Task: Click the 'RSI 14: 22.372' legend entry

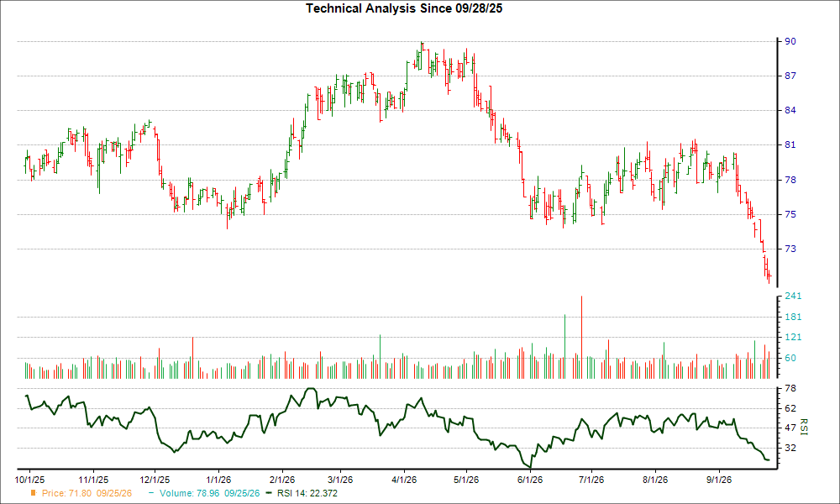Action: click(307, 493)
